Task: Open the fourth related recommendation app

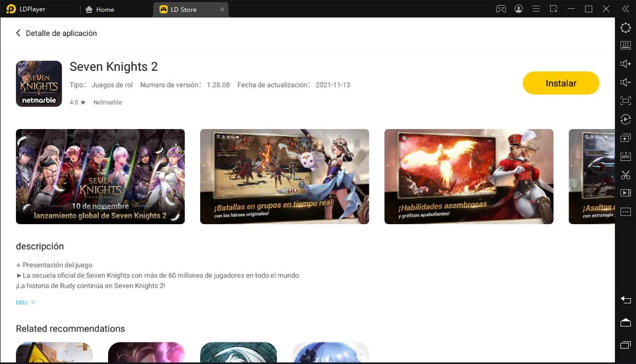Action: pyautogui.click(x=330, y=353)
